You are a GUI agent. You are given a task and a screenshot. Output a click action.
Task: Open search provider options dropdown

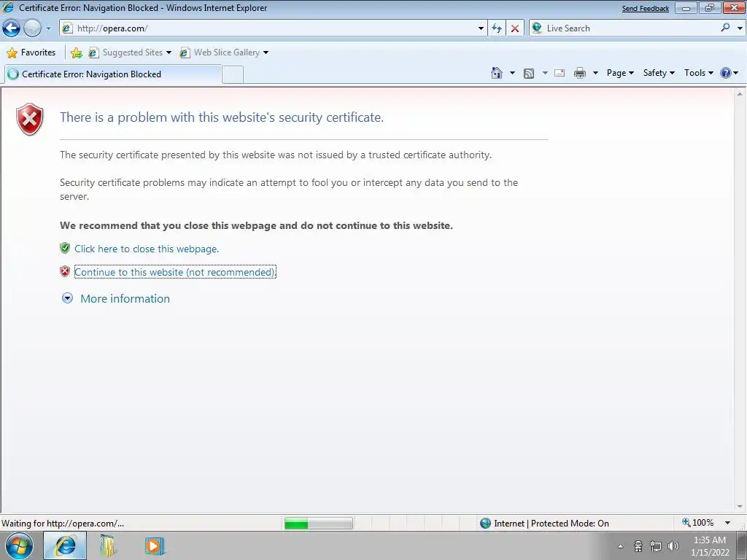pyautogui.click(x=740, y=28)
